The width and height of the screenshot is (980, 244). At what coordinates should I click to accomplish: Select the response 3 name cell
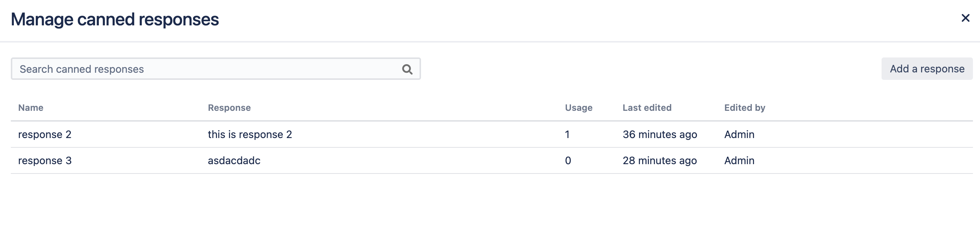click(x=44, y=161)
